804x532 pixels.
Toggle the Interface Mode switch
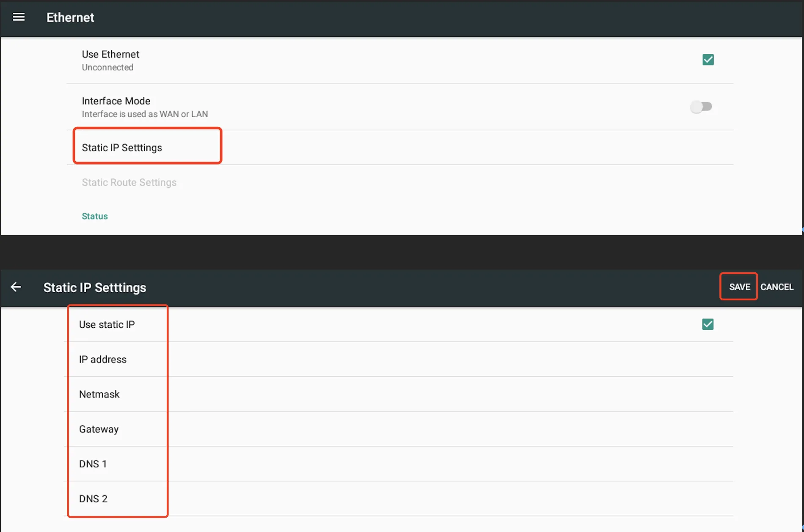pos(701,107)
